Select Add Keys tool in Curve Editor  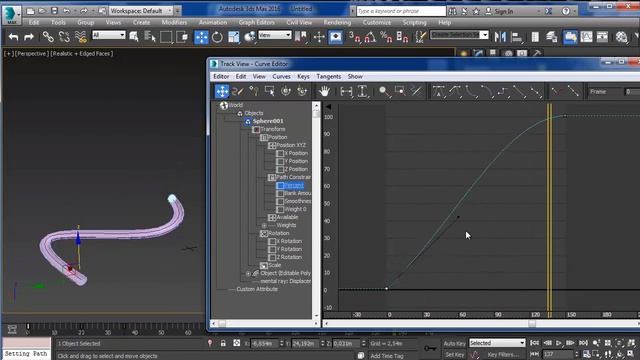coord(253,91)
